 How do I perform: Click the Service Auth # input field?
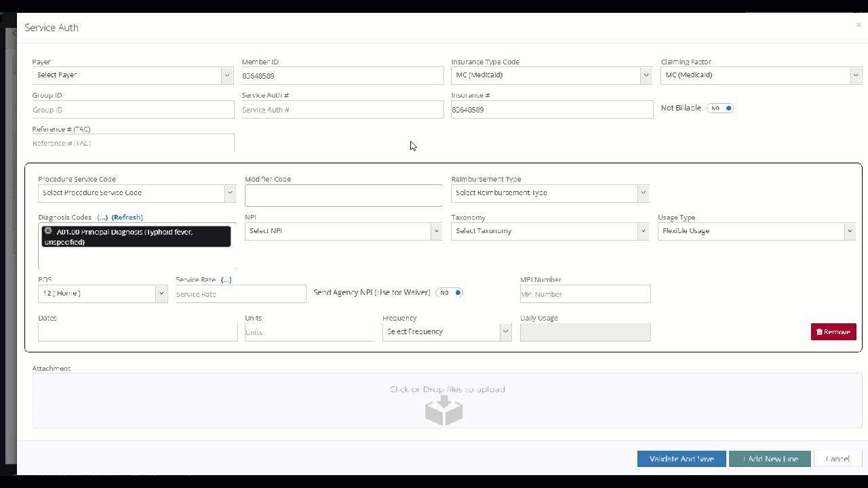342,110
